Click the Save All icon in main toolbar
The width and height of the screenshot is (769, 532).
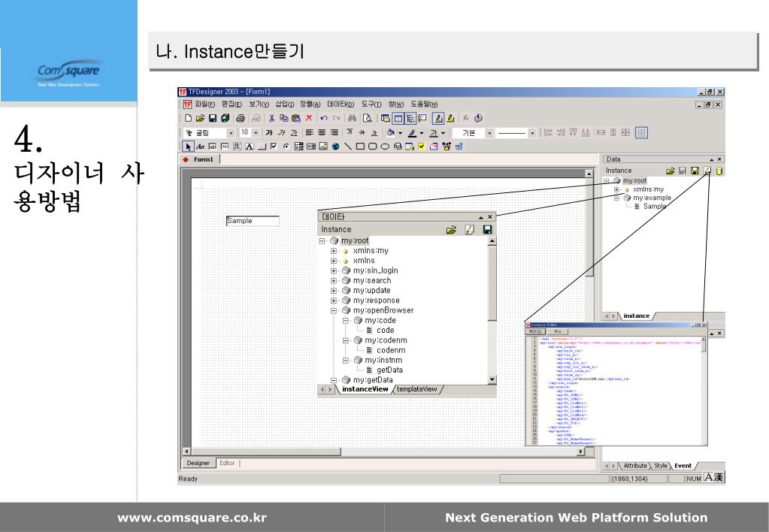coord(225,118)
